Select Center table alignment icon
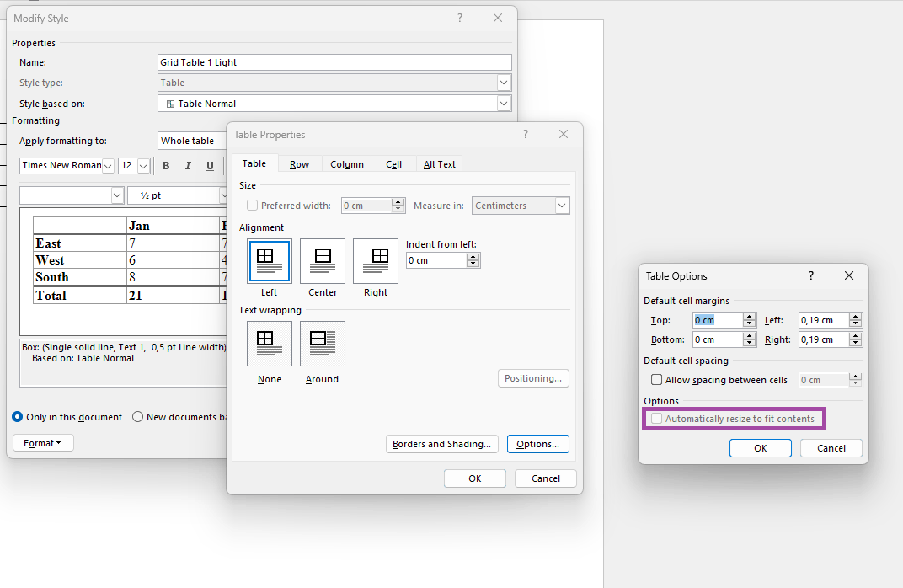The width and height of the screenshot is (903, 588). coord(323,261)
